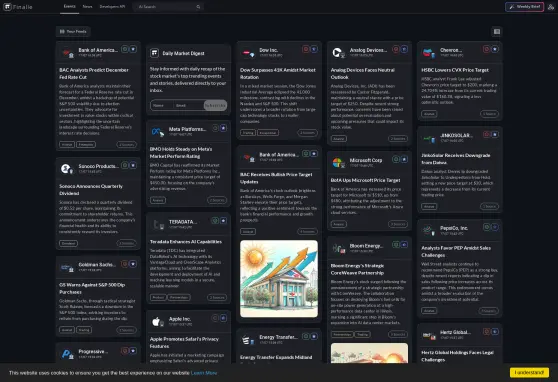Click the Daily Market Digest icon
The image size is (558, 382).
[154, 53]
